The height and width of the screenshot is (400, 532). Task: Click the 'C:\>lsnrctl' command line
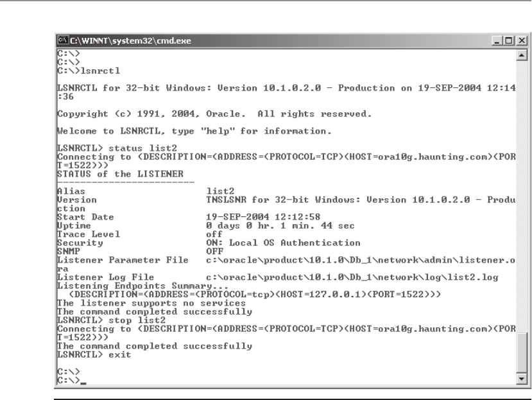tap(89, 71)
